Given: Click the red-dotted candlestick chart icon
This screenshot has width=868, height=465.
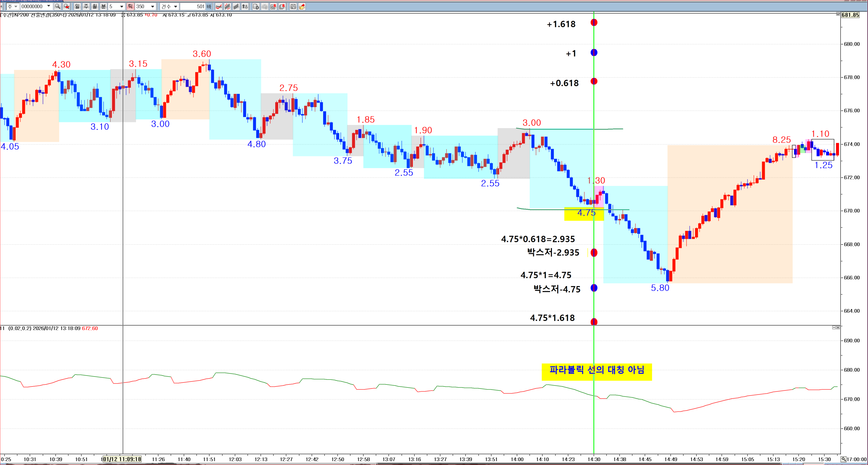Looking at the screenshot, I should (x=227, y=6).
